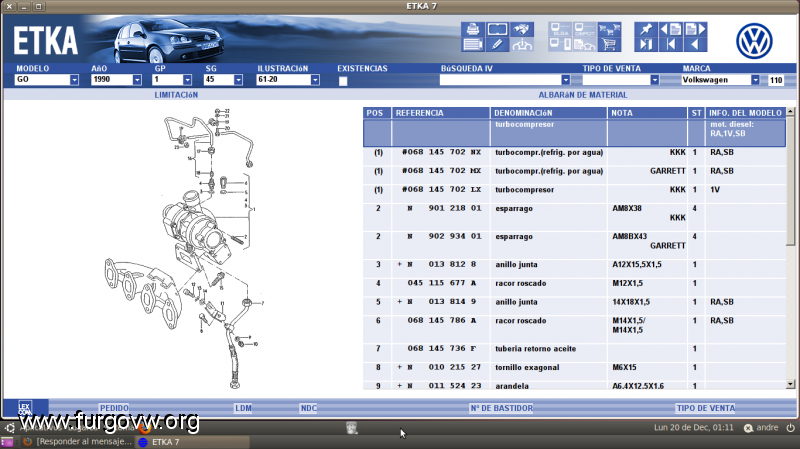Image resolution: width=800 pixels, height=449 pixels.
Task: Click the info icon with steering symbol
Action: click(521, 44)
